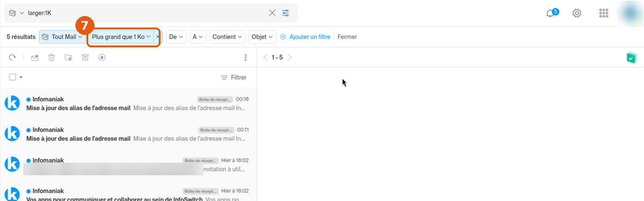
Task: Click the spam block icon
Action: 102,57
